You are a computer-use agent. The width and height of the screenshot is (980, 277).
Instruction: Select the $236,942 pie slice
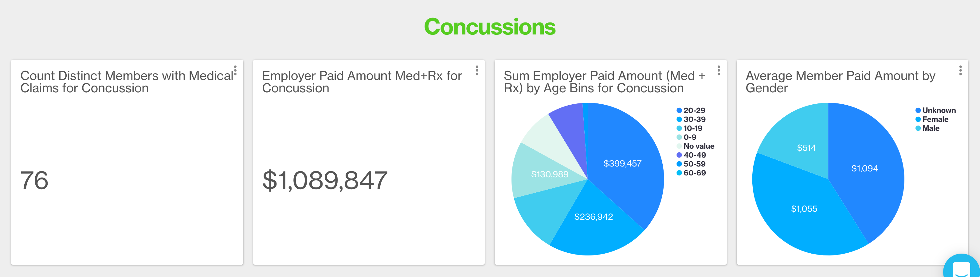(x=594, y=217)
